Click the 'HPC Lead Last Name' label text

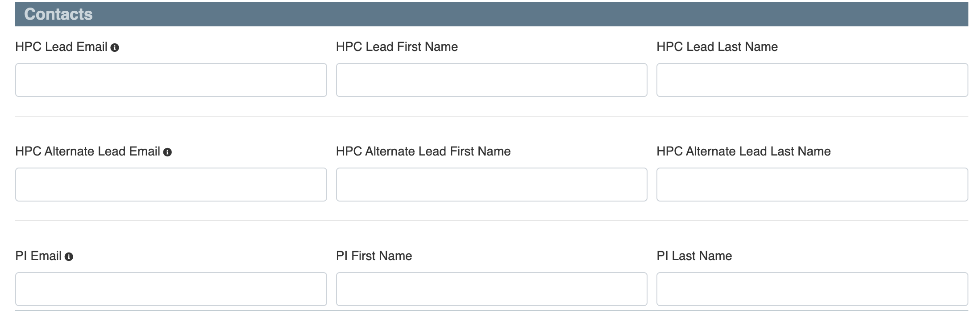click(x=717, y=47)
